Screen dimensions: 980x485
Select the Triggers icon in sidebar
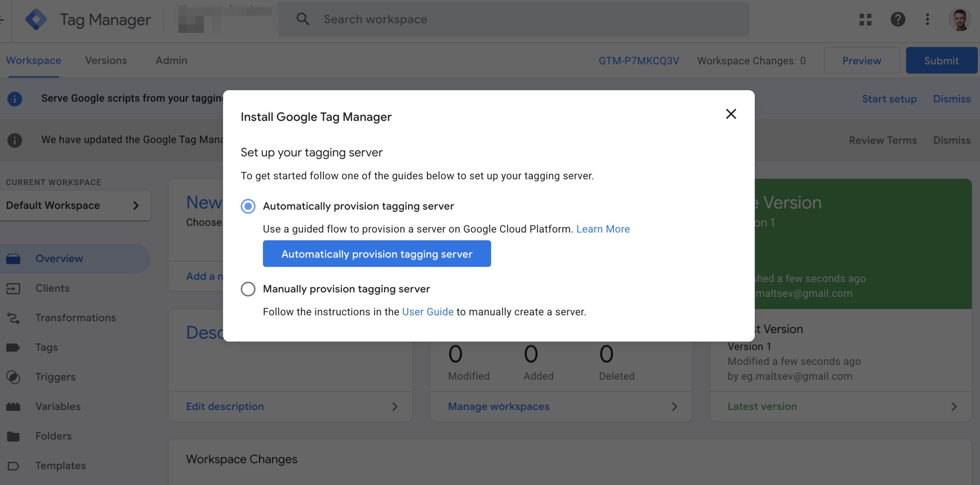pos(13,377)
